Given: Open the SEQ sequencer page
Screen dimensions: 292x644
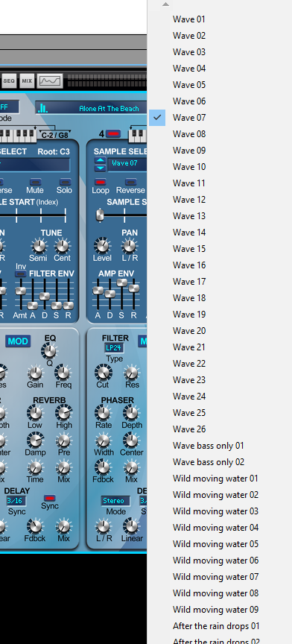Looking at the screenshot, I should (x=9, y=81).
